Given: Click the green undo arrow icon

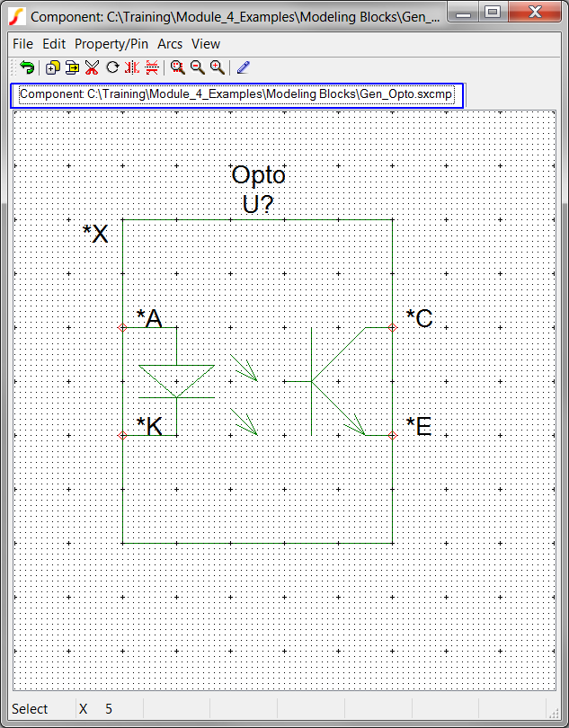Looking at the screenshot, I should click(x=27, y=67).
